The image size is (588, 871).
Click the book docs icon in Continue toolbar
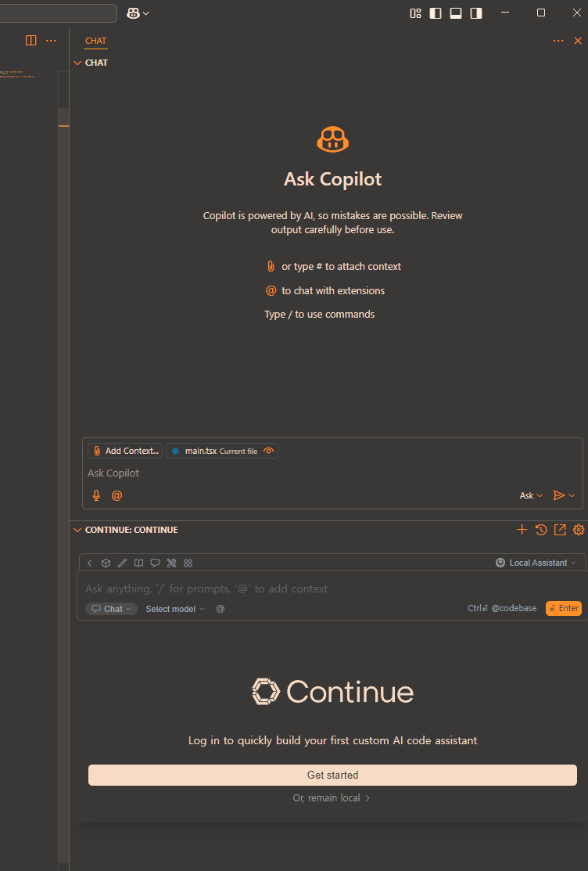[x=139, y=563]
